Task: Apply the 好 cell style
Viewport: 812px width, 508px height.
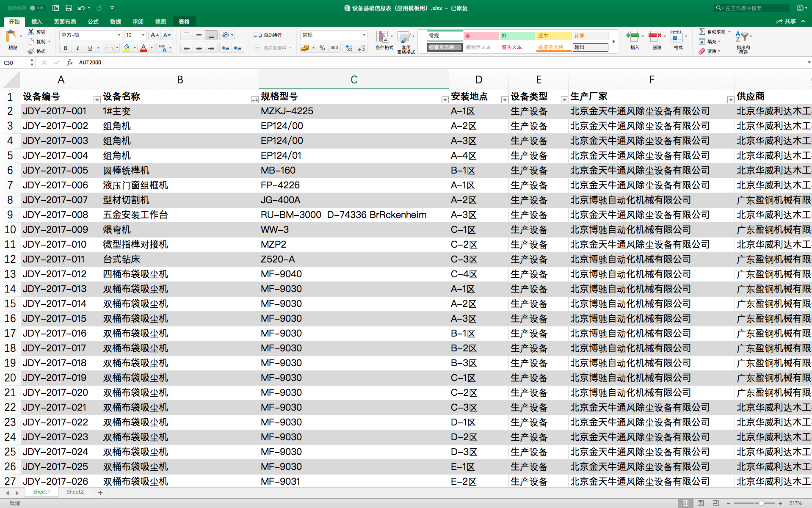Action: tap(517, 36)
